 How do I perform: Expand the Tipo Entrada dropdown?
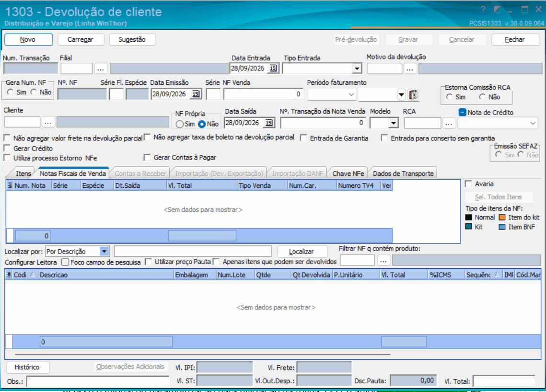tap(357, 69)
